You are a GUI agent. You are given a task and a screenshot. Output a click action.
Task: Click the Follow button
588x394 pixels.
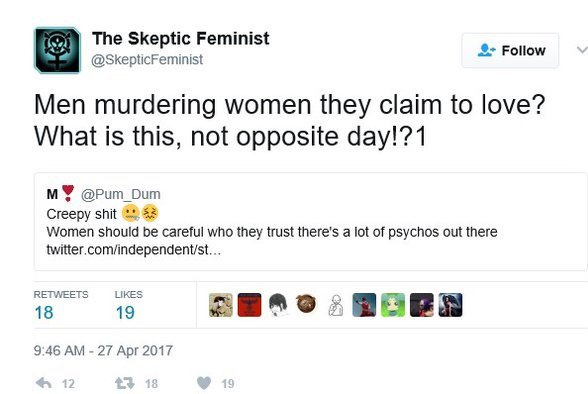coord(510,50)
